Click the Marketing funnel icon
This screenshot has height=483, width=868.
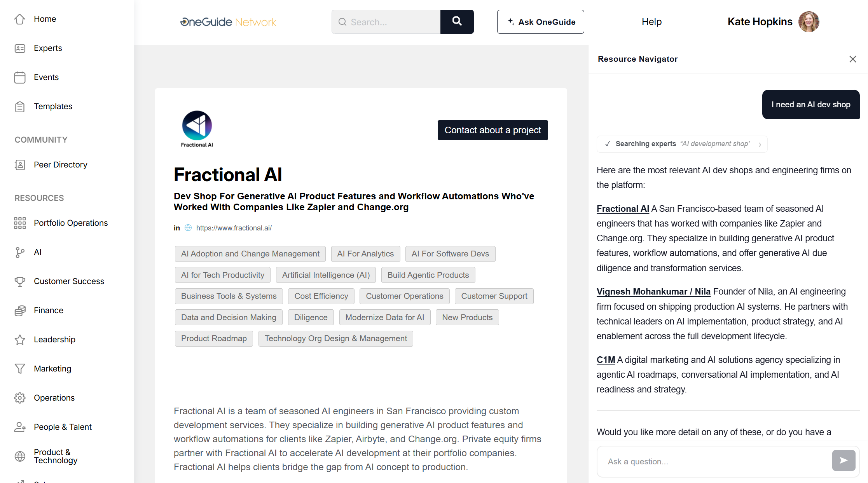pyautogui.click(x=20, y=369)
